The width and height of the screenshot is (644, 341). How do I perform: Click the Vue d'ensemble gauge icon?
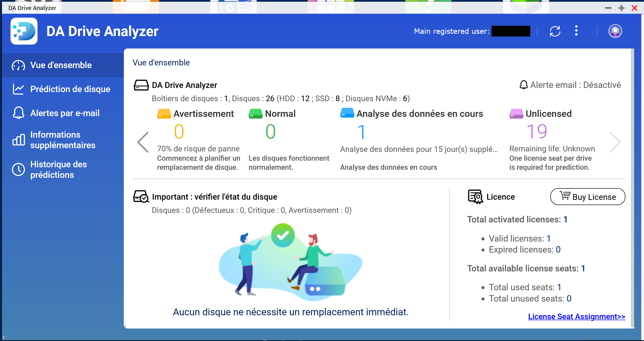click(18, 65)
